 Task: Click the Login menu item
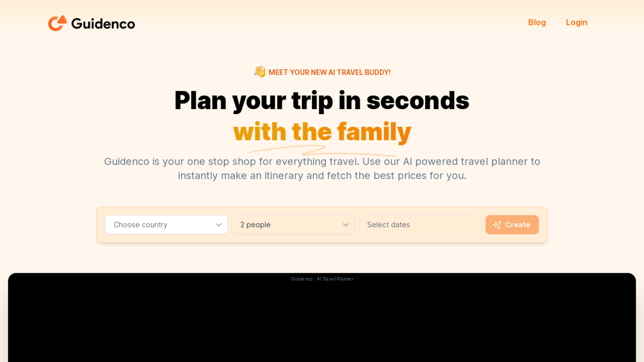576,22
